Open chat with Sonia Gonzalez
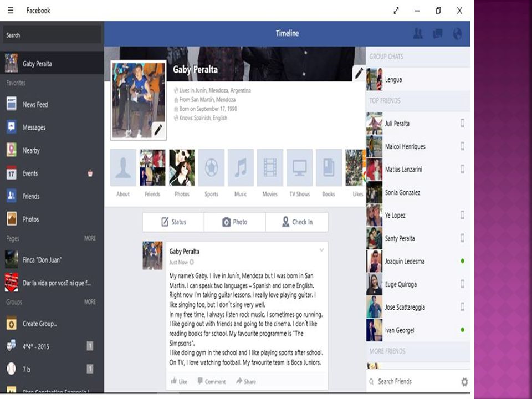This screenshot has width=532, height=399. [418, 192]
